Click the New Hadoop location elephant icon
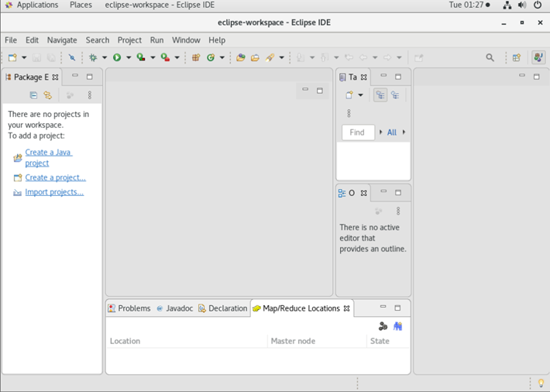Image resolution: width=550 pixels, height=392 pixels. coord(397,326)
